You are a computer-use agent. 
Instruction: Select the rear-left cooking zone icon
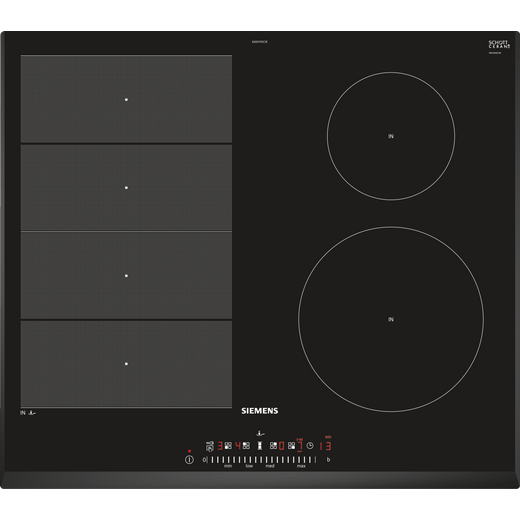[x=246, y=446]
